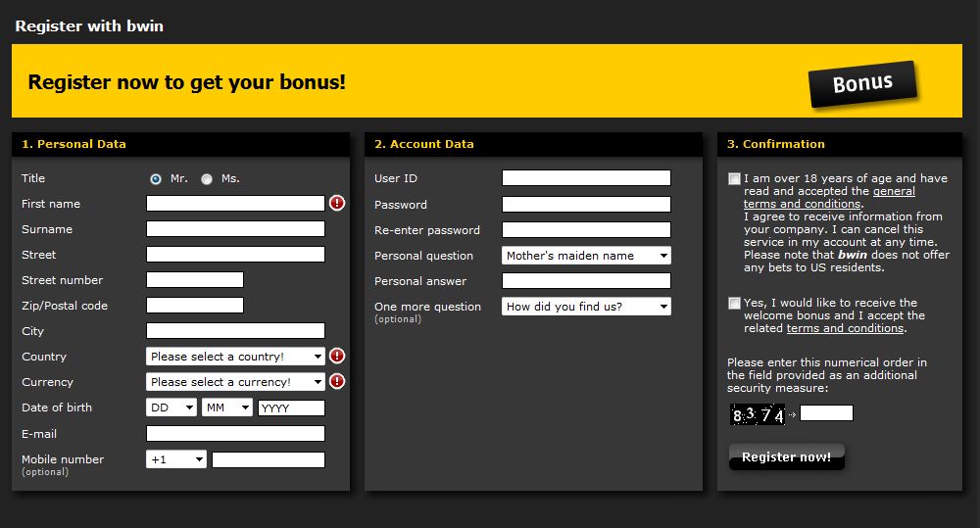Check the over 18 years agreement box

pyautogui.click(x=734, y=179)
